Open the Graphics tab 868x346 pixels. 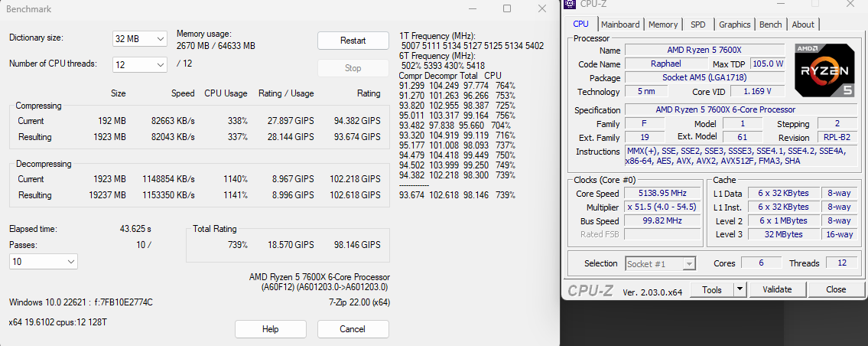coord(735,24)
